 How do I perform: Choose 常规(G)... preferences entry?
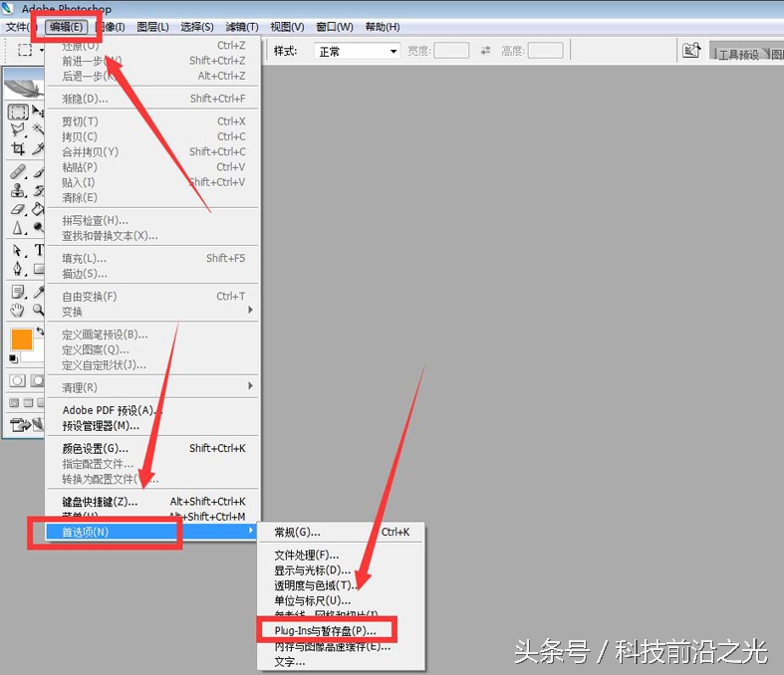(x=341, y=532)
